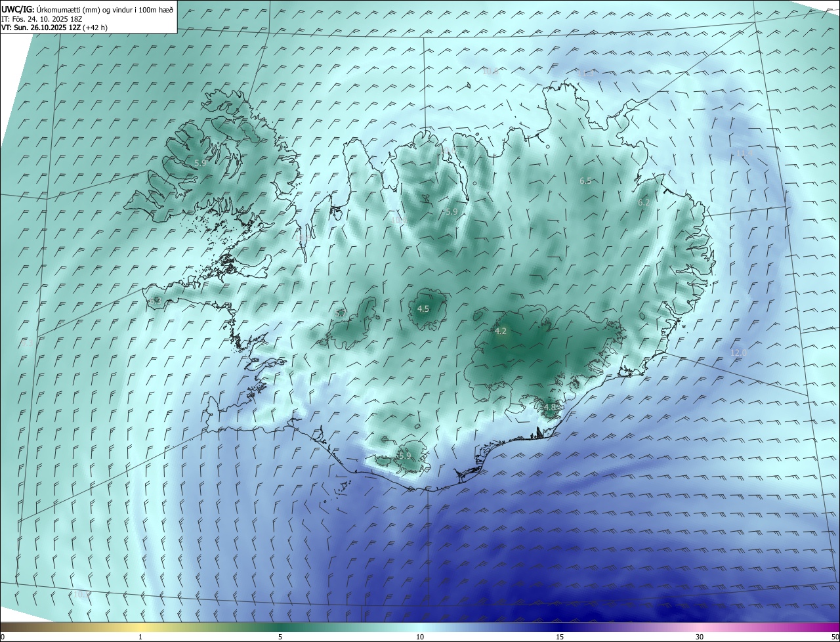Click the 6.2 value in the east
Screen dimensions: 840x642
tap(644, 203)
